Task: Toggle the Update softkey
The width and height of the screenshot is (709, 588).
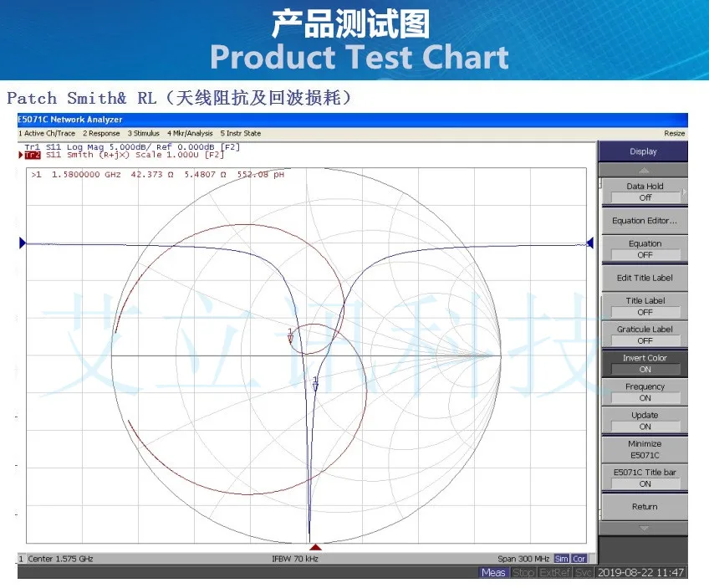Action: (x=645, y=421)
